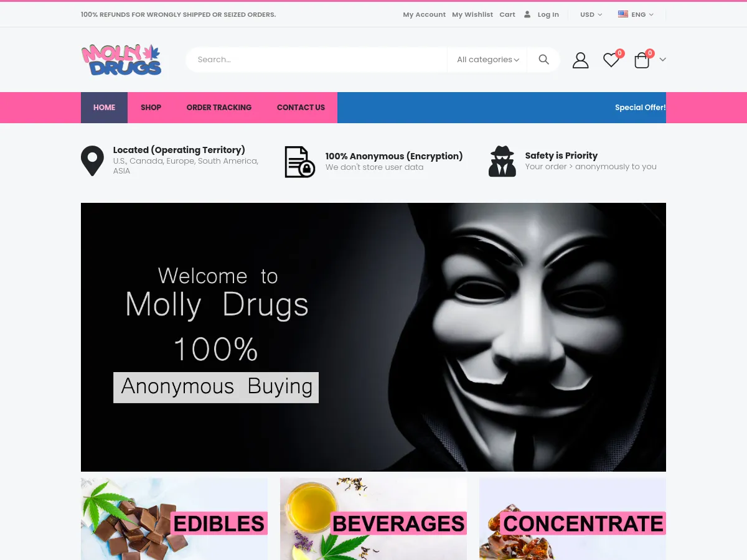747x560 pixels.
Task: Switch to the SHOP menu tab
Action: pos(151,107)
